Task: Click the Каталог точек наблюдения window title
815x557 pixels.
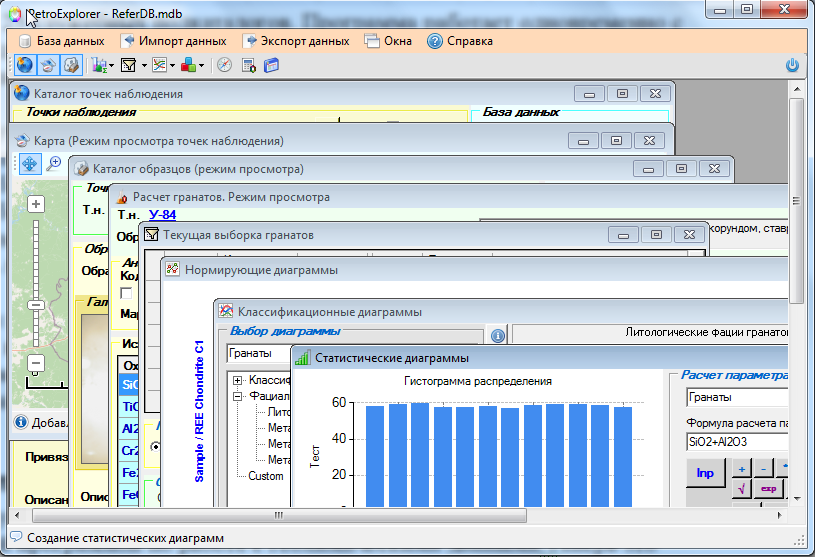Action: coord(108,94)
